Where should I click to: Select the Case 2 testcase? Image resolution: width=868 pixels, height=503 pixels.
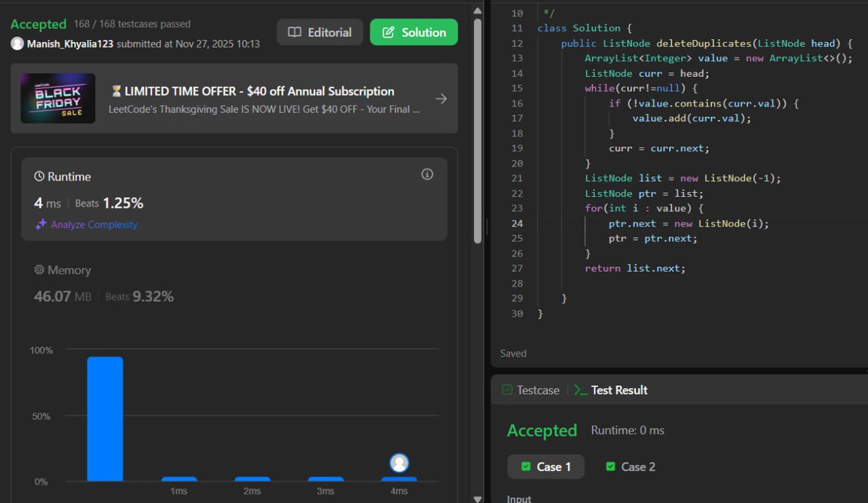pyautogui.click(x=629, y=466)
